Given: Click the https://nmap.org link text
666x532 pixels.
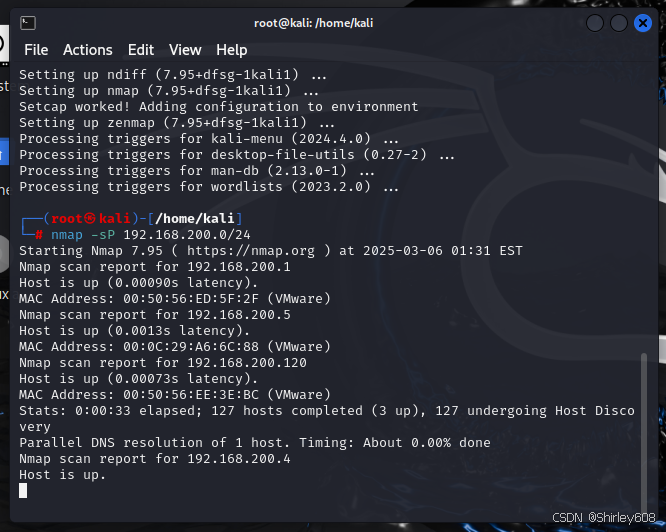Looking at the screenshot, I should pyautogui.click(x=251, y=251).
